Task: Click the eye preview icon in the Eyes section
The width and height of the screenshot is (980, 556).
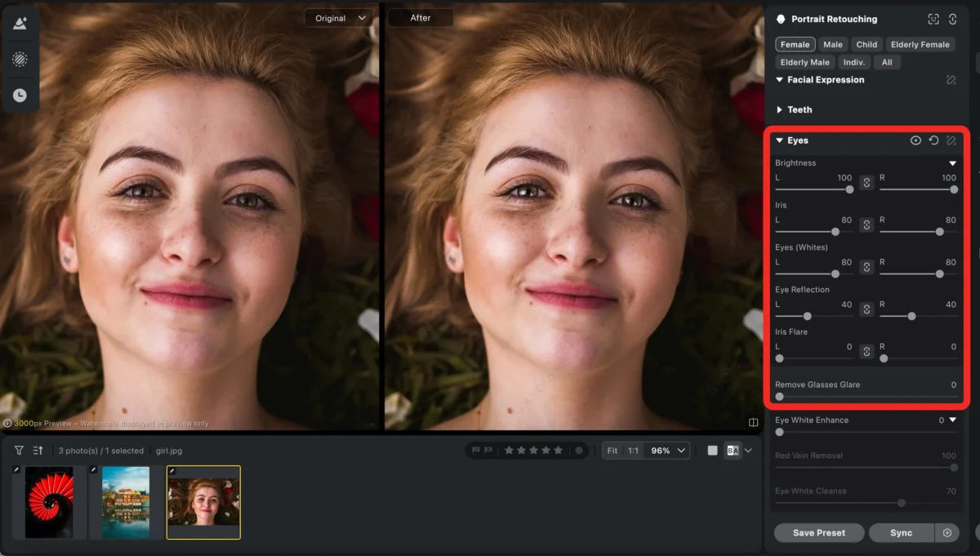Action: pyautogui.click(x=915, y=140)
